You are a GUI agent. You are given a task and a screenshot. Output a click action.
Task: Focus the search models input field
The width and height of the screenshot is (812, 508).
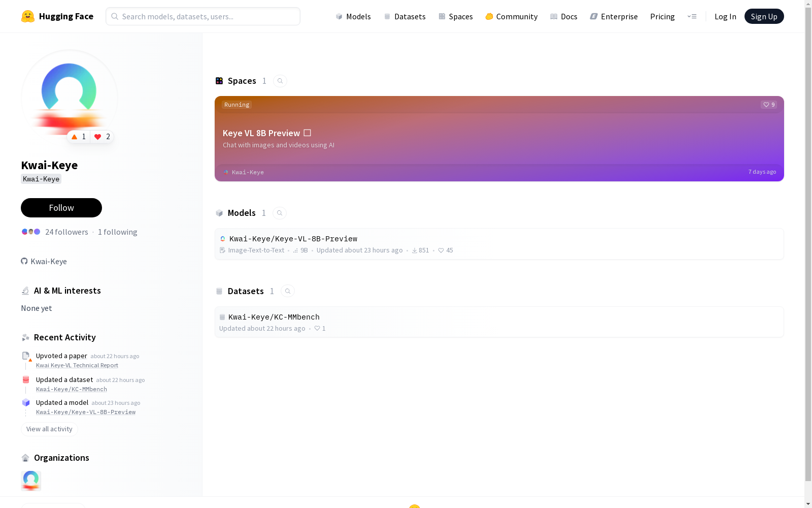tap(203, 16)
